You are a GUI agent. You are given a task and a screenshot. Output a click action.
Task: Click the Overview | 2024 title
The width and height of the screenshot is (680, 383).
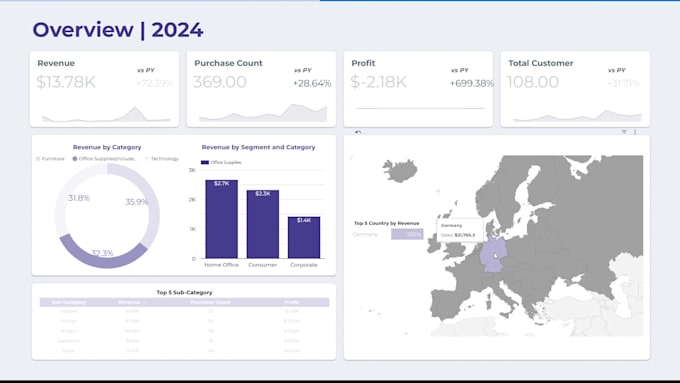coord(118,30)
